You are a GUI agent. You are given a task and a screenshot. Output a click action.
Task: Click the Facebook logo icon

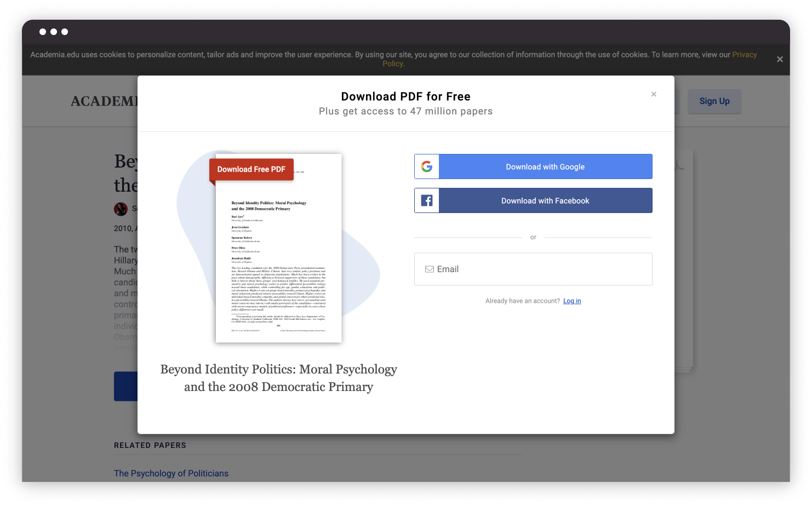427,200
